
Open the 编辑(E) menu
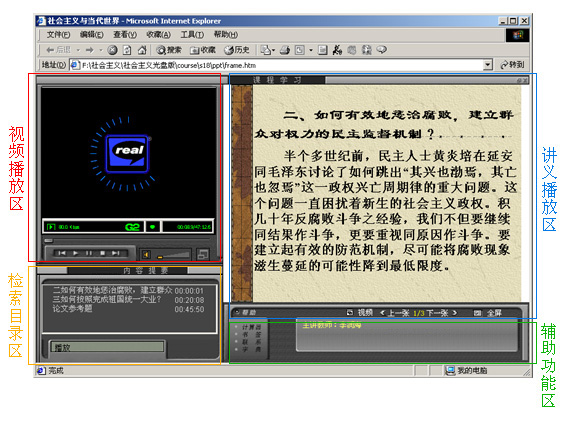click(91, 35)
